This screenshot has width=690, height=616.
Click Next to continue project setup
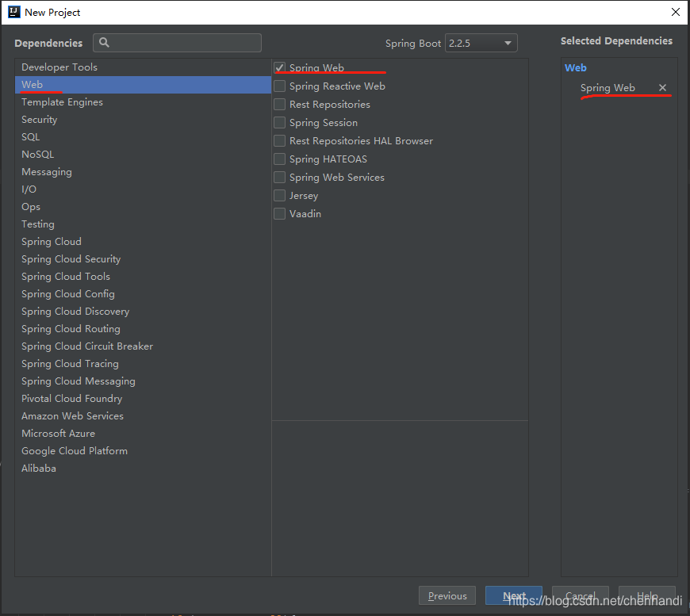click(514, 595)
